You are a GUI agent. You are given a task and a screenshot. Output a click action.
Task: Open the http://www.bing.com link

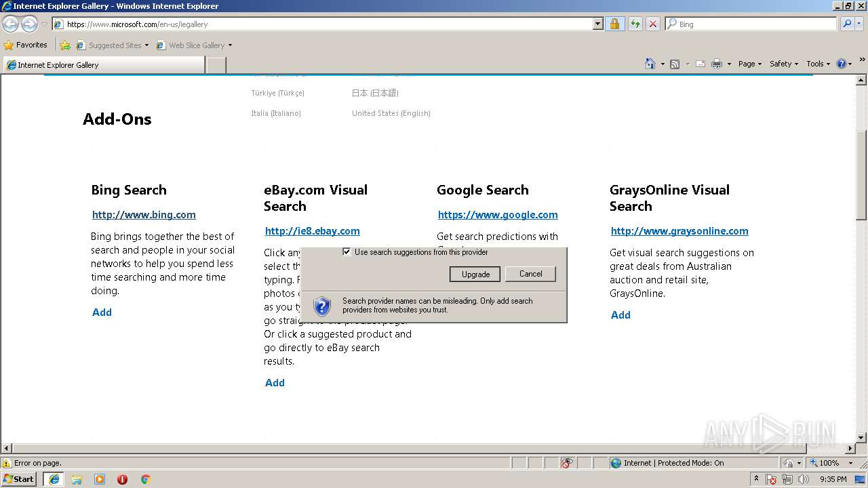[144, 215]
